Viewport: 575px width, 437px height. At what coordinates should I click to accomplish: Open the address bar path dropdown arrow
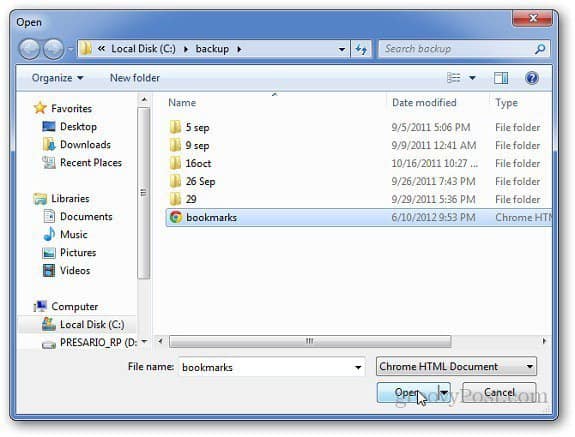342,49
